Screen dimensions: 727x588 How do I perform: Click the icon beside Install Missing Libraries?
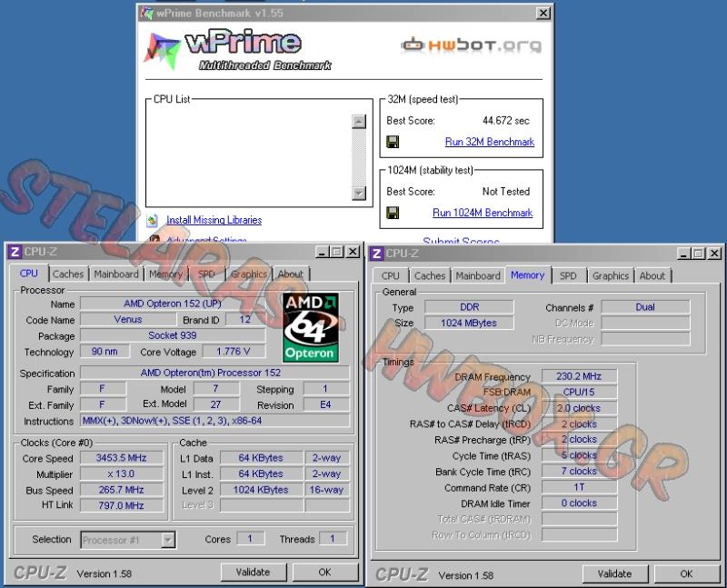(152, 220)
